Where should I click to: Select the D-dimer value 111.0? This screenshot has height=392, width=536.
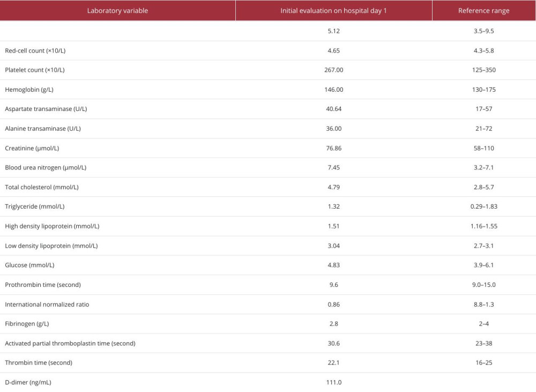[x=333, y=382]
